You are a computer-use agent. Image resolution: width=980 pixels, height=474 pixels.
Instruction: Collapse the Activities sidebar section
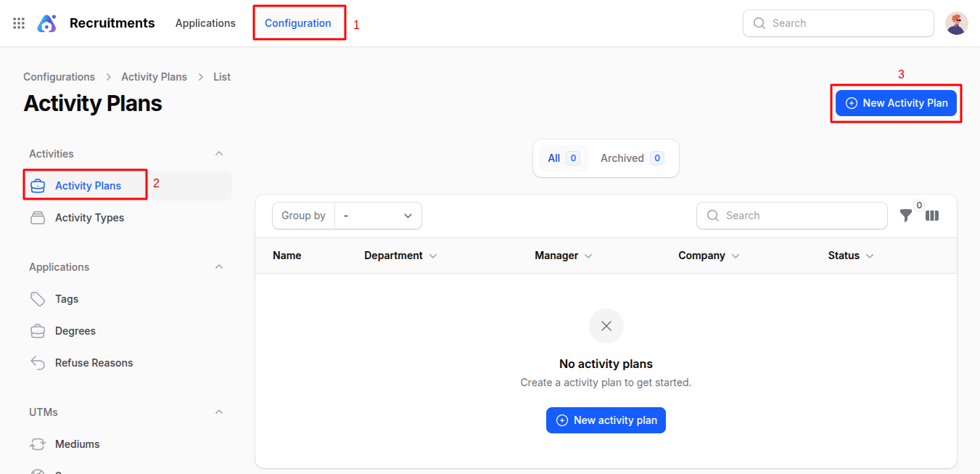tap(219, 154)
